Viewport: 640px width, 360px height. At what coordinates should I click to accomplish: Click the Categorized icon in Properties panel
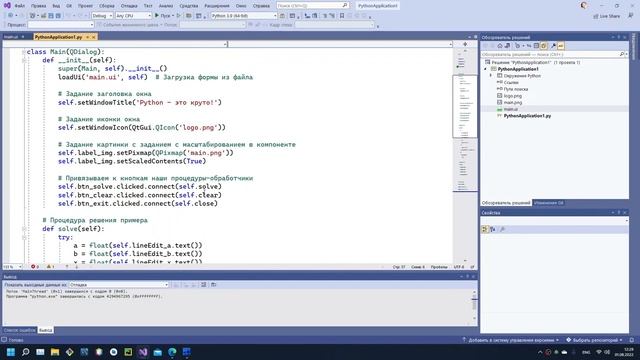[485, 229]
